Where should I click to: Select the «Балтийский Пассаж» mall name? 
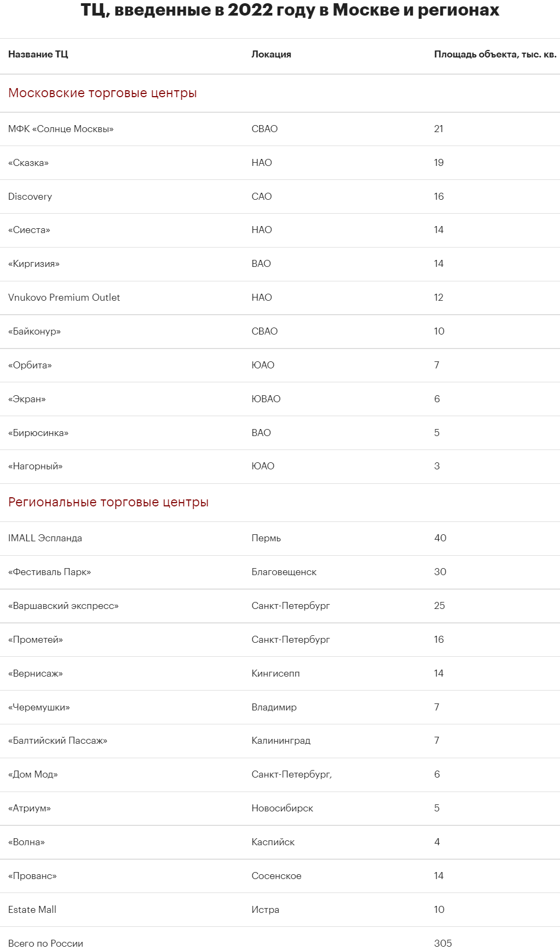58,741
